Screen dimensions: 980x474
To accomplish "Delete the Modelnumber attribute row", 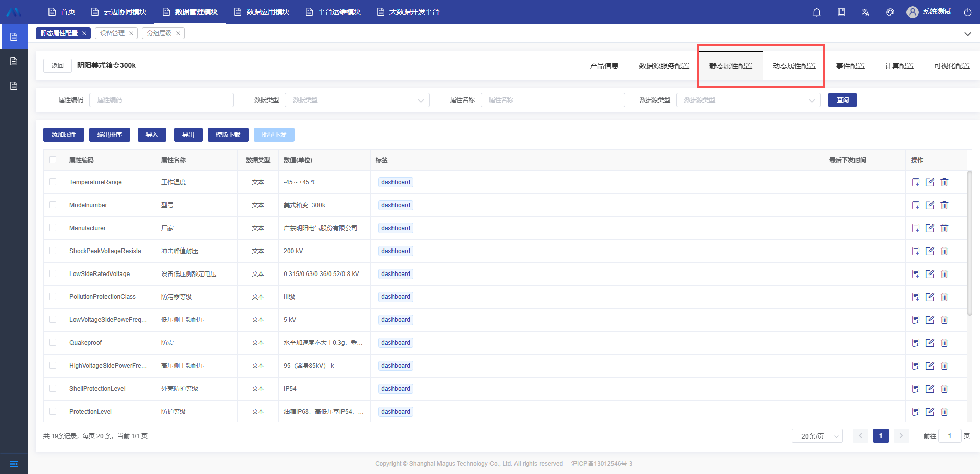I will pyautogui.click(x=944, y=205).
